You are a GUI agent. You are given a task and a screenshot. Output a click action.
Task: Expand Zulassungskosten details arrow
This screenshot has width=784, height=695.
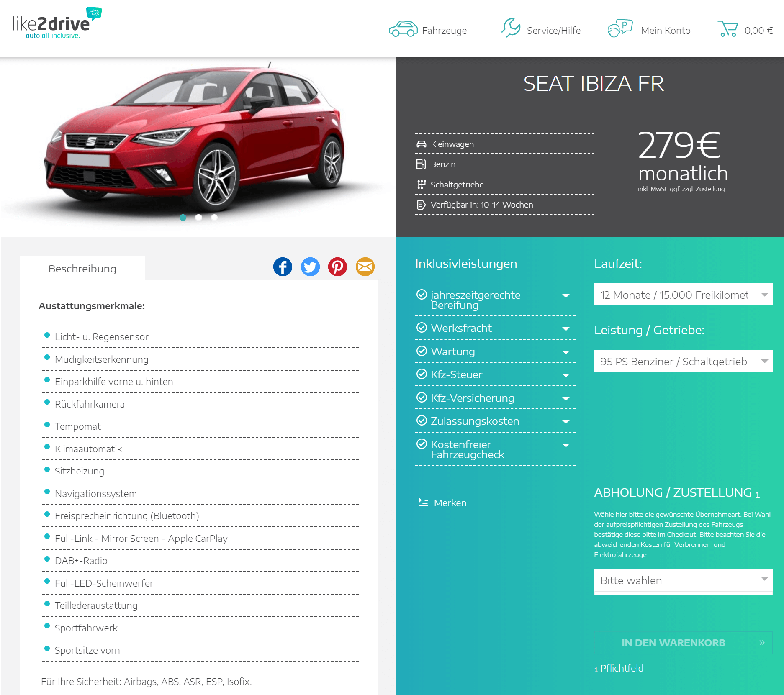pyautogui.click(x=566, y=422)
